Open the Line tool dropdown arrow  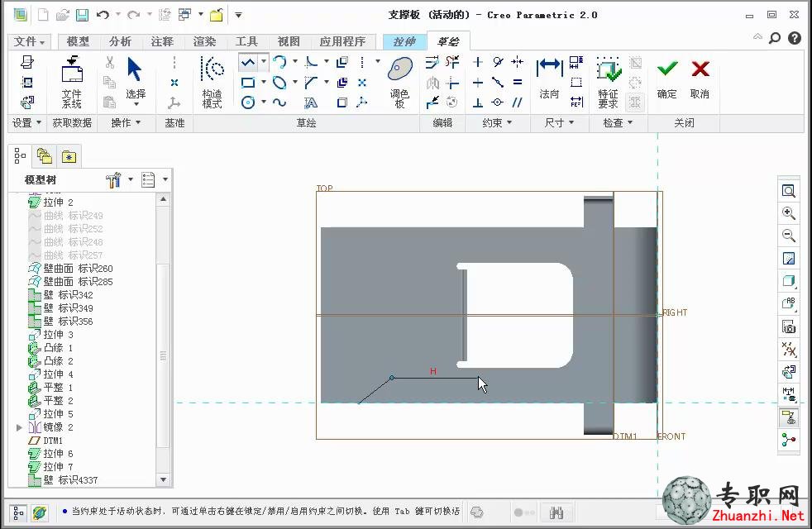click(x=263, y=62)
